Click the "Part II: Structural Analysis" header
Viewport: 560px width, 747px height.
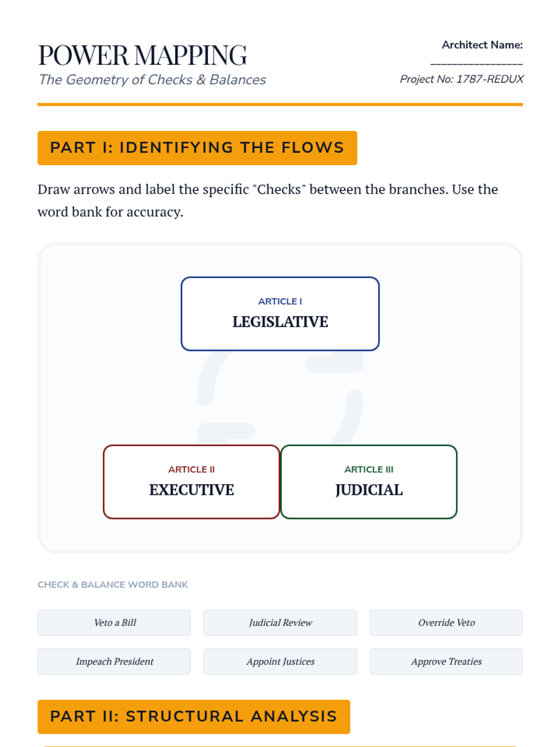tap(194, 716)
